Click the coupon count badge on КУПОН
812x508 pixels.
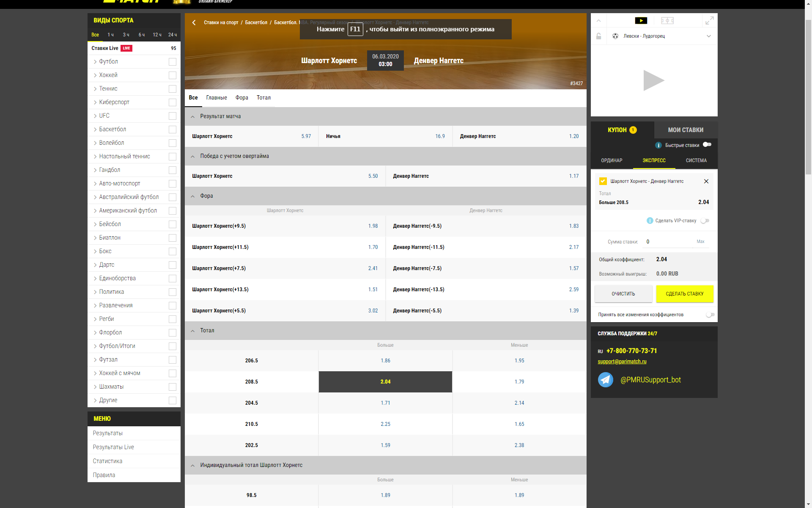[x=633, y=130]
